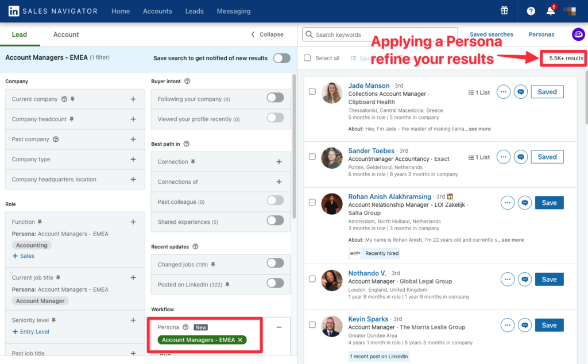This screenshot has width=588, height=364.
Task: Enable Viewed your profile recently filter
Action: (x=275, y=118)
